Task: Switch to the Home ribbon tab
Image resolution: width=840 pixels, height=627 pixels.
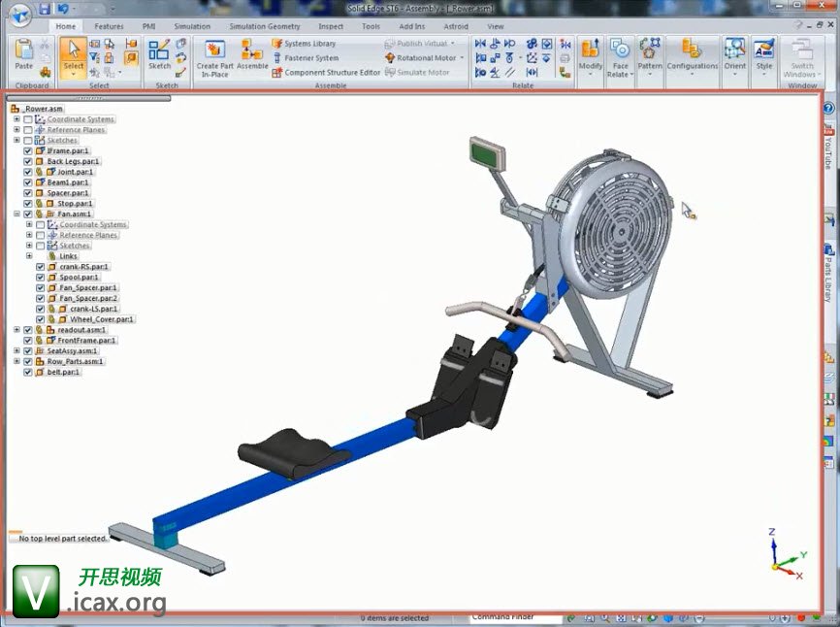Action: [x=66, y=26]
